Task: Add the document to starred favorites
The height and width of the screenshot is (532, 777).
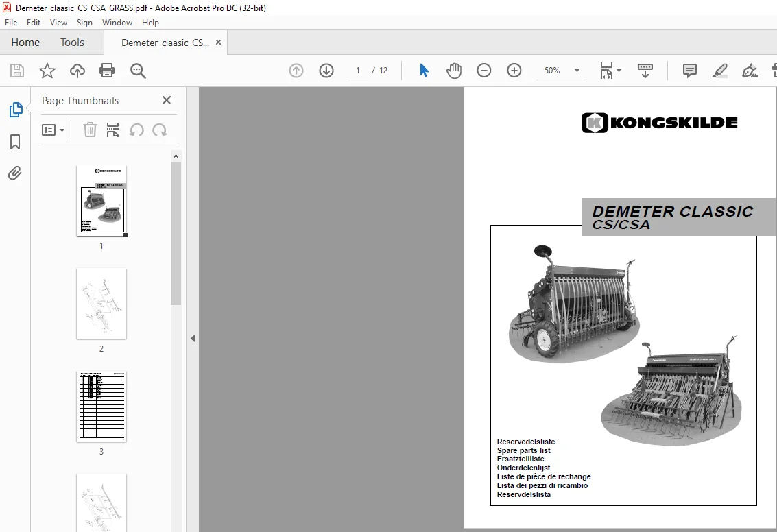Action: coord(47,71)
